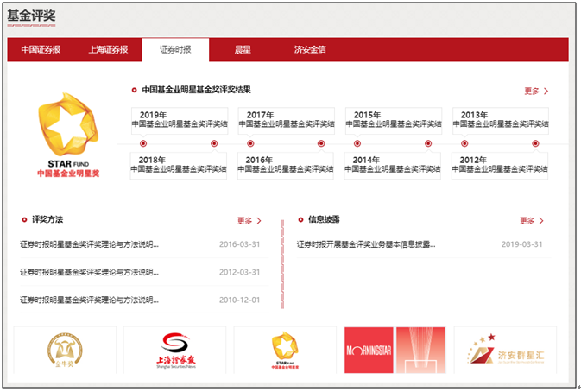
Task: Click the 金牛奖 logo at bottom
Action: (65, 351)
